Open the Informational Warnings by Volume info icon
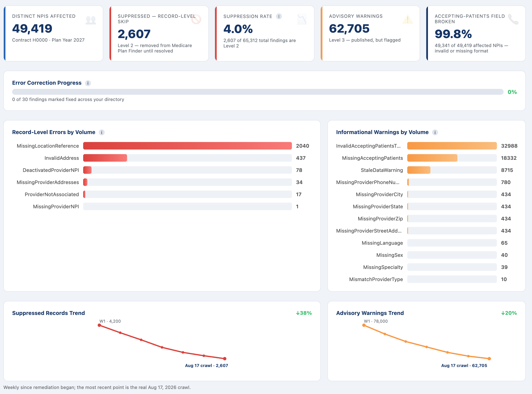The image size is (532, 394). coord(435,132)
